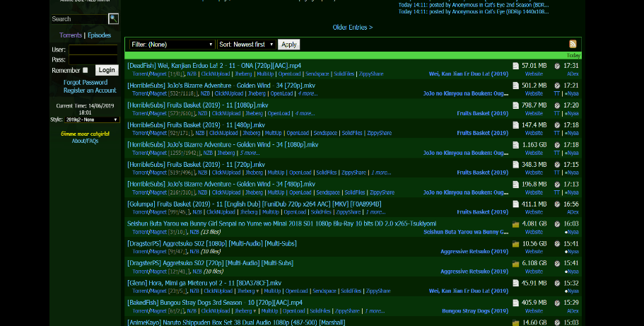Click the Search text field
The height and width of the screenshot is (326, 644).
(79, 19)
